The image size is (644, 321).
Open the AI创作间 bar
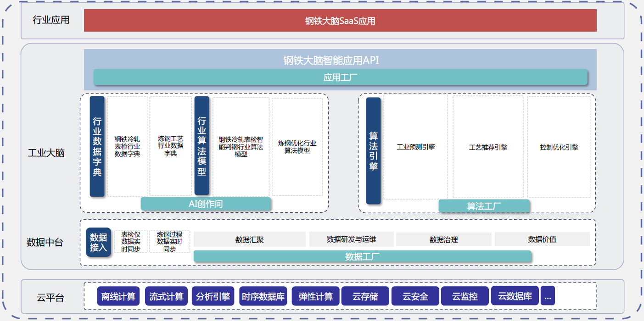206,204
